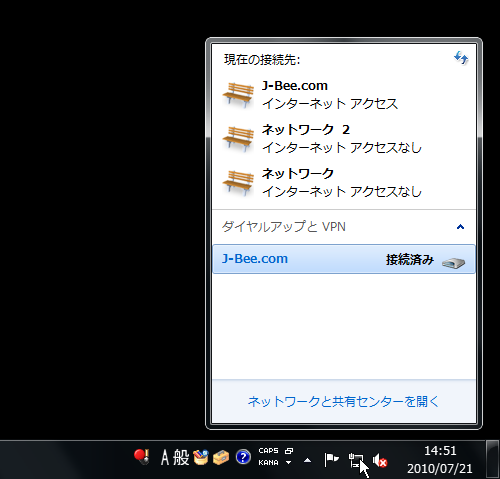Screen dimensions: 500x479
Task: Toggle the KANA lock indicator
Action: (268, 463)
